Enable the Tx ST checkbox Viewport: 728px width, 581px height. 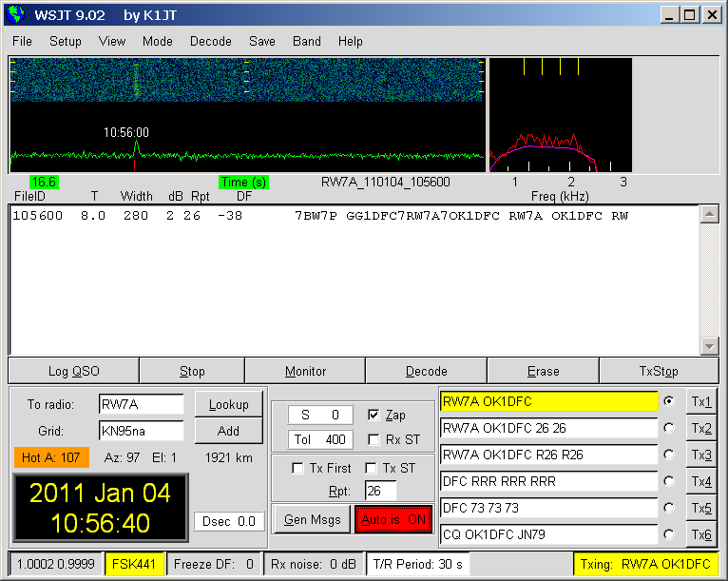(x=371, y=468)
